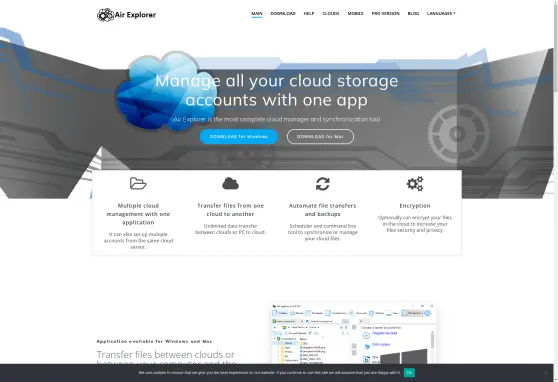Click the cloud icon above Transfer files
Screen dimensions: 558x382
pyautogui.click(x=230, y=184)
